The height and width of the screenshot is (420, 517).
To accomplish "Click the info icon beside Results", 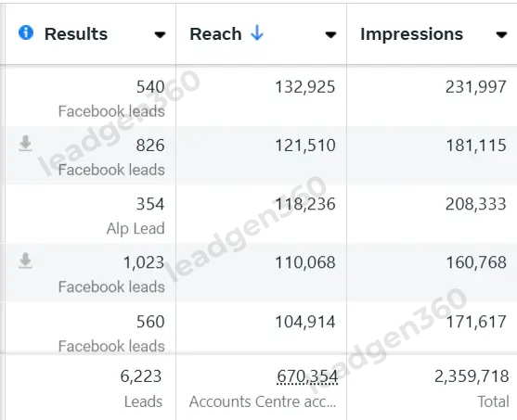I will click(x=26, y=33).
